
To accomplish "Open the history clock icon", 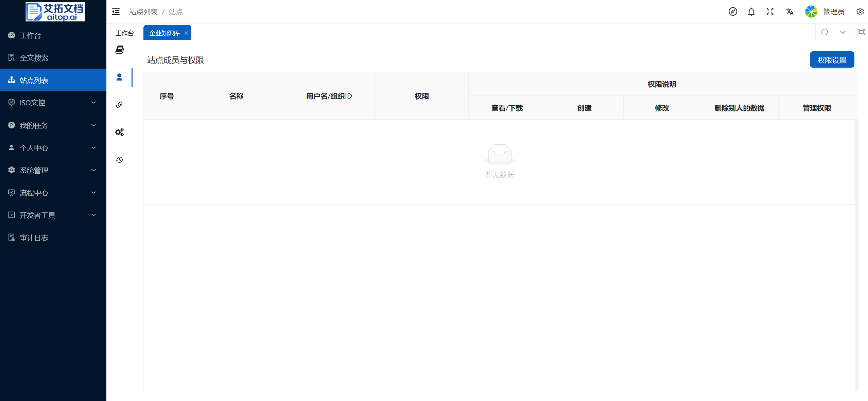I will (119, 160).
